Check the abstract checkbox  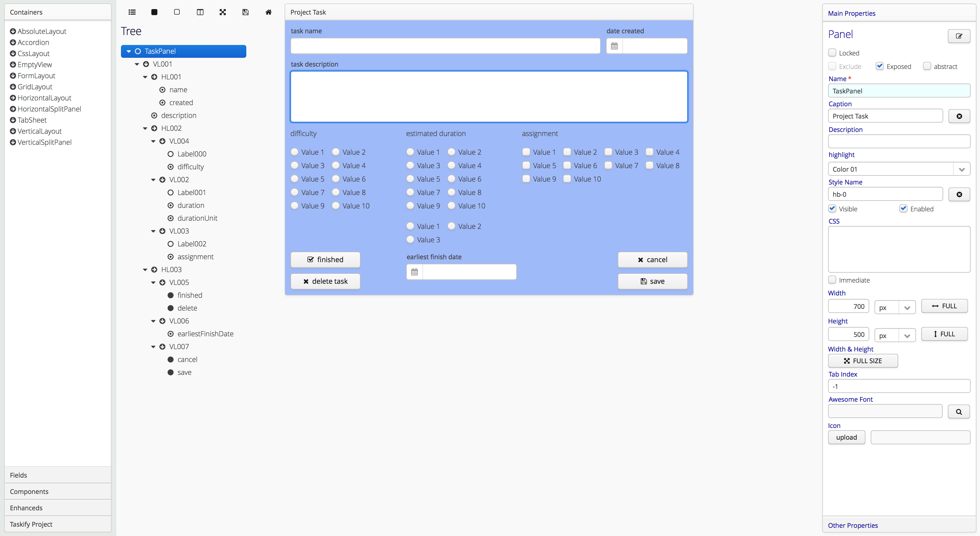927,66
